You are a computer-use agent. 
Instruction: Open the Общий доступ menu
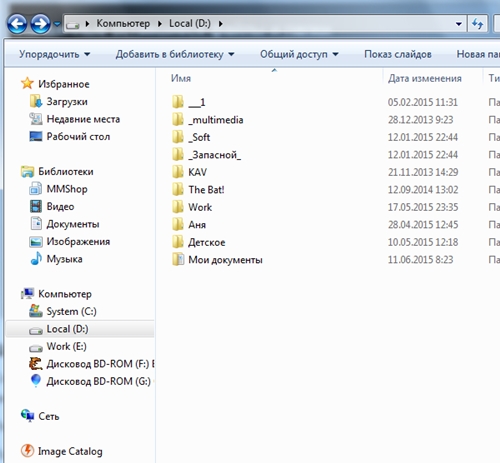point(299,54)
